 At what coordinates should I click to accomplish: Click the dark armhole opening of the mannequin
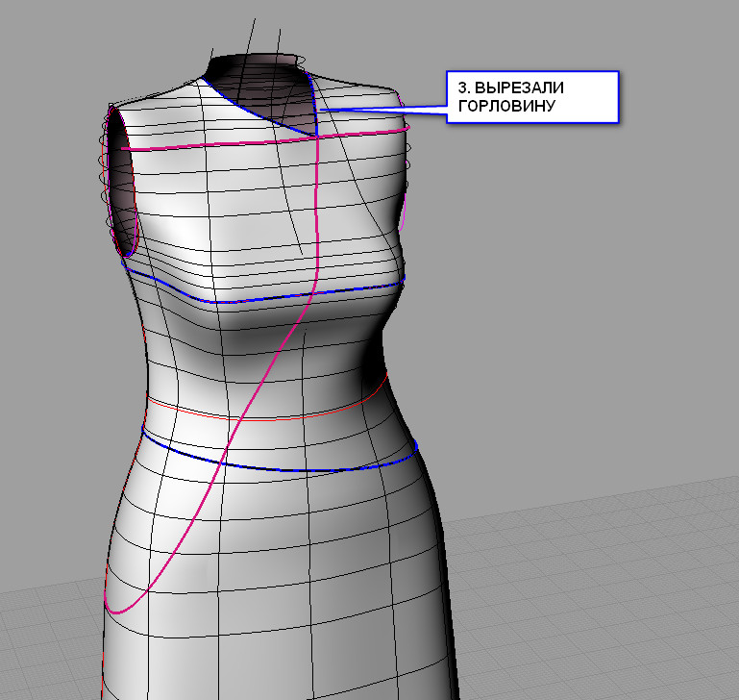122,188
